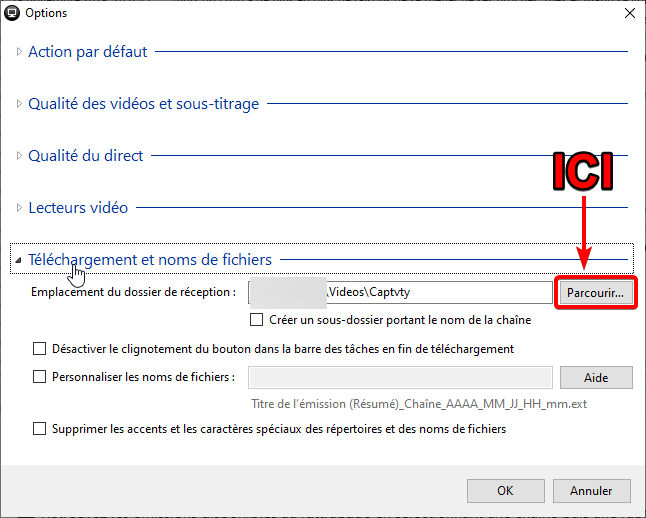Toggle disabling taskbar button blinking checkbox
646x518 pixels.
click(x=40, y=349)
